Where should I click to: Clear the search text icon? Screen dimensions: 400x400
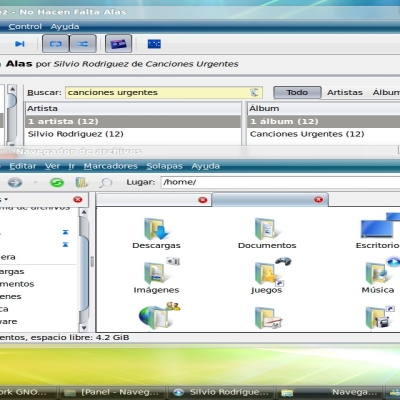tap(254, 92)
